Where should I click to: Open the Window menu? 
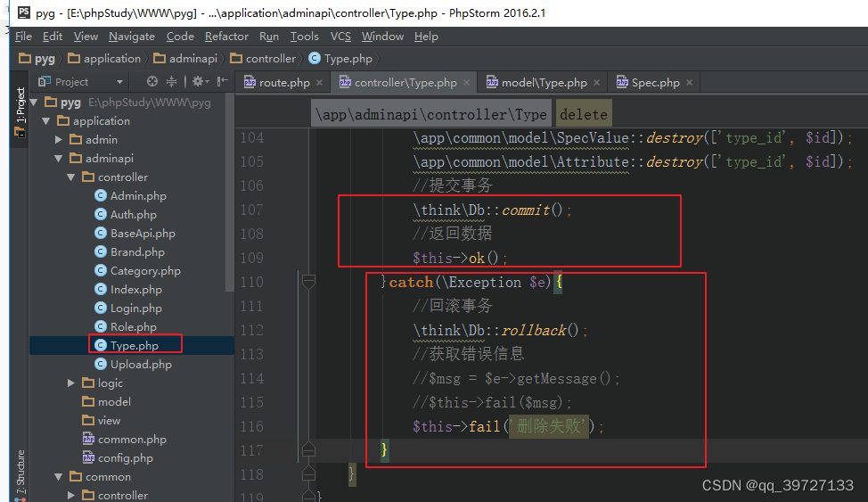[x=382, y=37]
